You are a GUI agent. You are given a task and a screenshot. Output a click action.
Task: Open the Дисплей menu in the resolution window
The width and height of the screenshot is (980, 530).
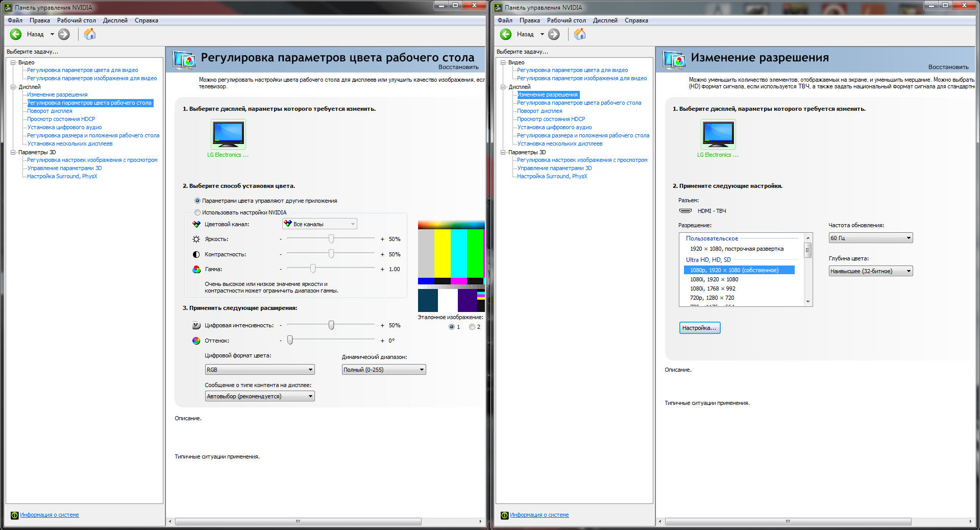605,20
